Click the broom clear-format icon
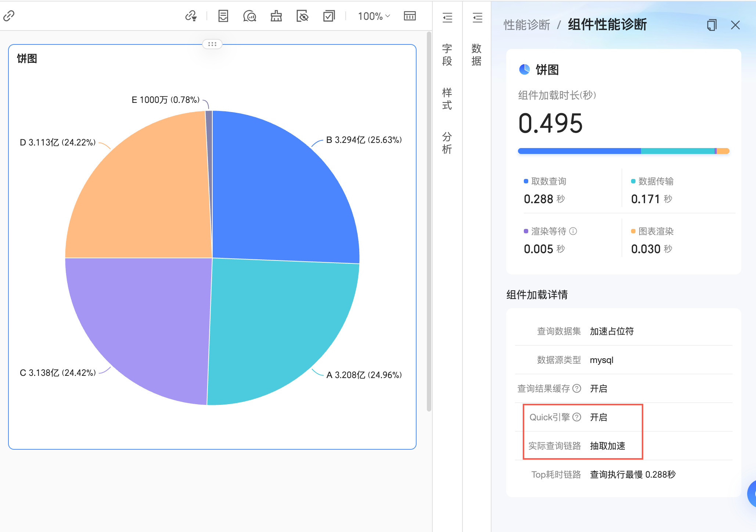Image resolution: width=756 pixels, height=532 pixels. tap(276, 16)
